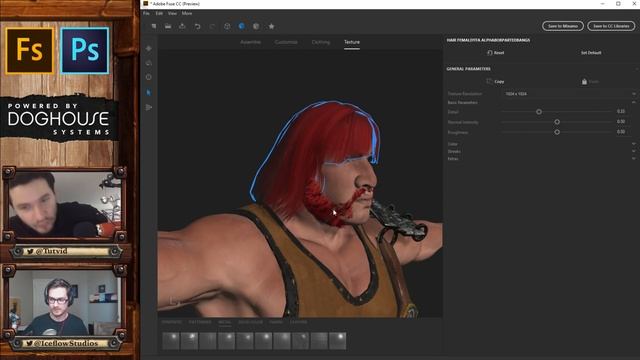Choose the first metal substance thumbnail

tap(171, 341)
